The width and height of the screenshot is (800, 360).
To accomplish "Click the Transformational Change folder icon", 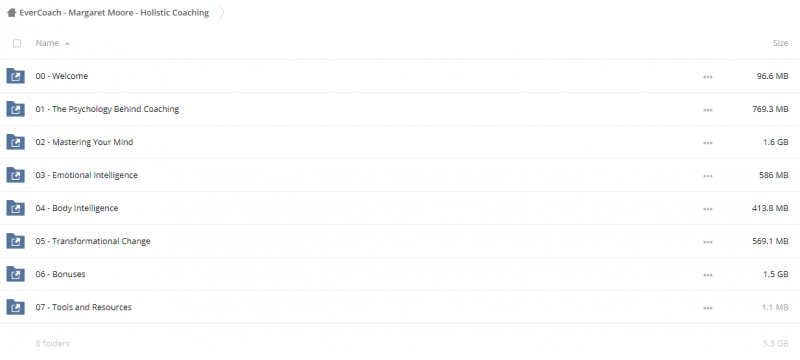I will pos(15,241).
